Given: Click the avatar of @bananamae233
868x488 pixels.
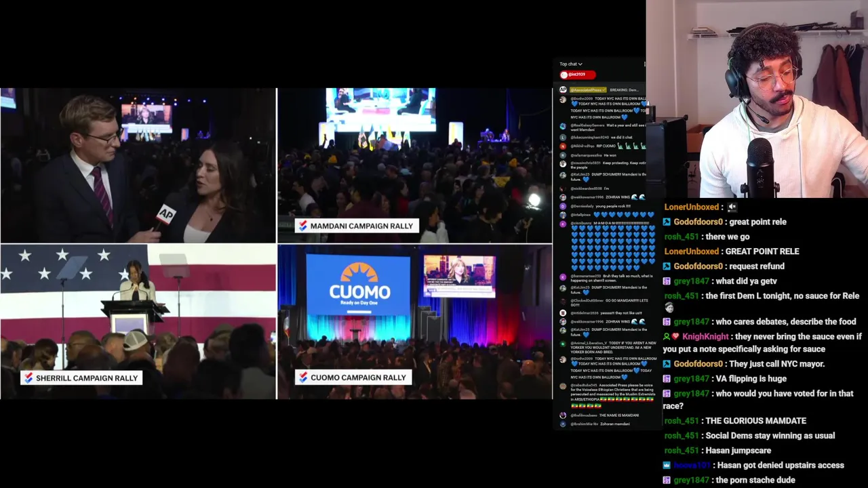Looking at the screenshot, I should tap(563, 276).
